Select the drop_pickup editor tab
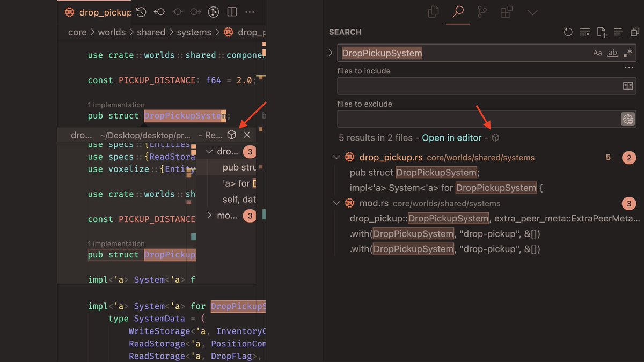The image size is (644, 362). [x=98, y=12]
